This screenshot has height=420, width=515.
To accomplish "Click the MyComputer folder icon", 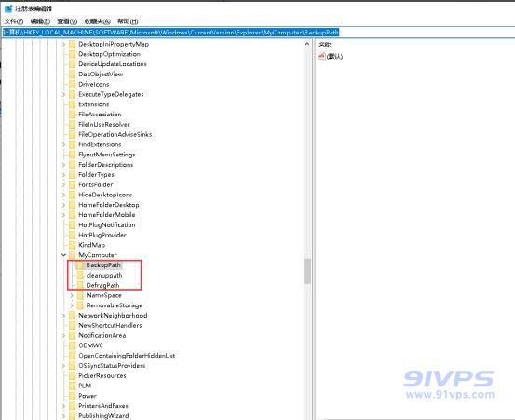I will click(73, 255).
